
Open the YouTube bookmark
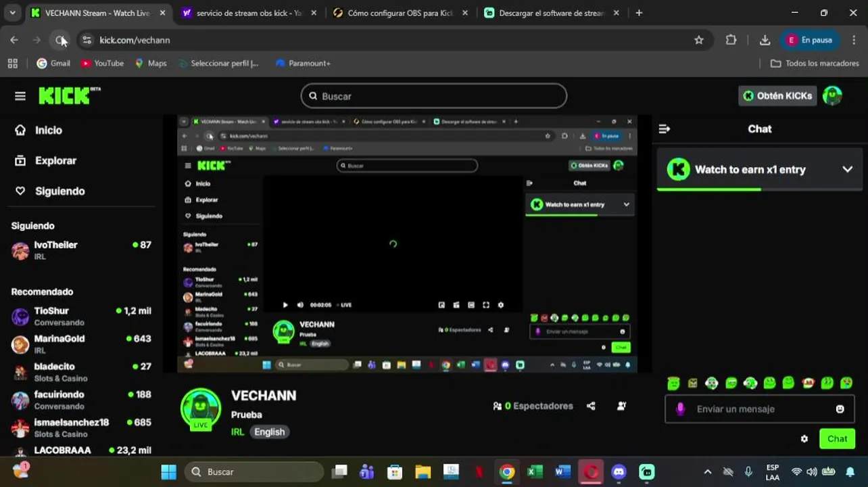[x=102, y=63]
